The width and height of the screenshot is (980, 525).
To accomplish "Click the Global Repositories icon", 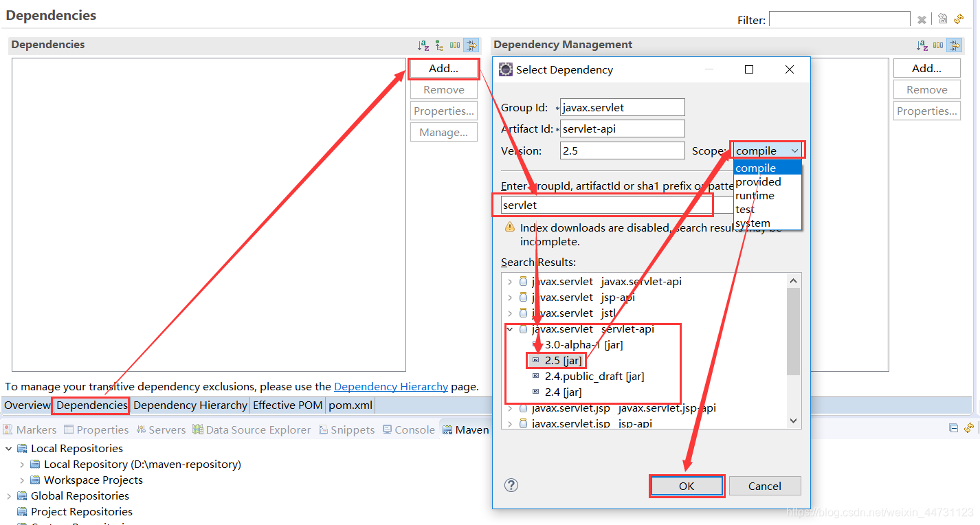I will [22, 495].
